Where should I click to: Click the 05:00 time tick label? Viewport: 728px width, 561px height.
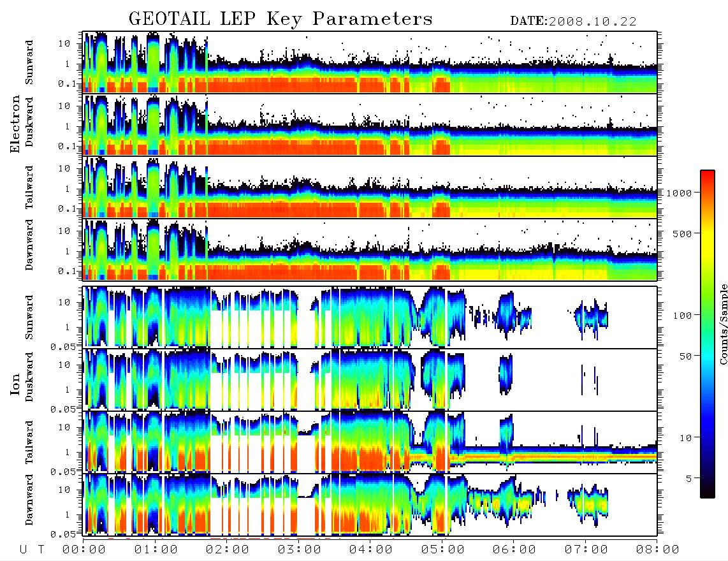(443, 550)
